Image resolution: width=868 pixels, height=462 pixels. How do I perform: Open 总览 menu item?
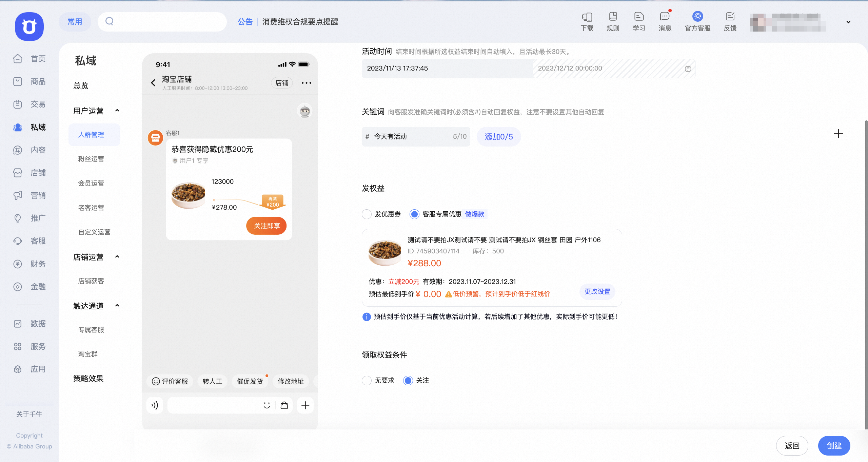81,86
